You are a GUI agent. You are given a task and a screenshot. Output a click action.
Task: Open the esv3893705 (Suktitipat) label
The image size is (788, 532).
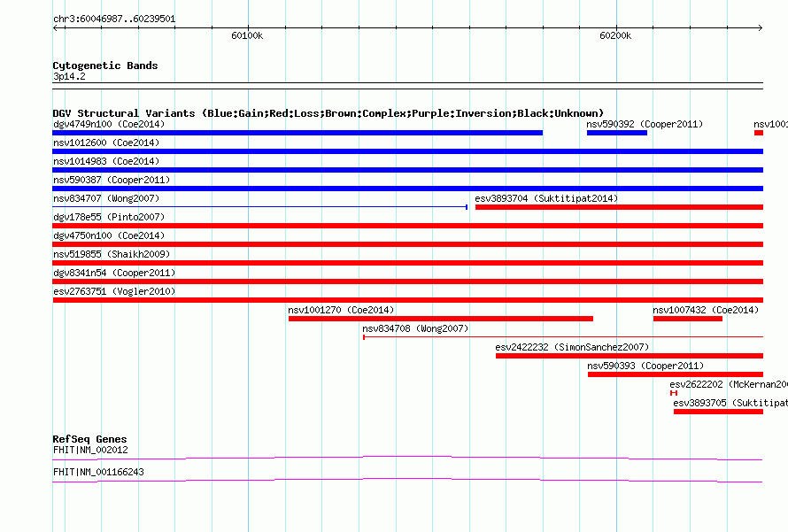click(x=730, y=403)
